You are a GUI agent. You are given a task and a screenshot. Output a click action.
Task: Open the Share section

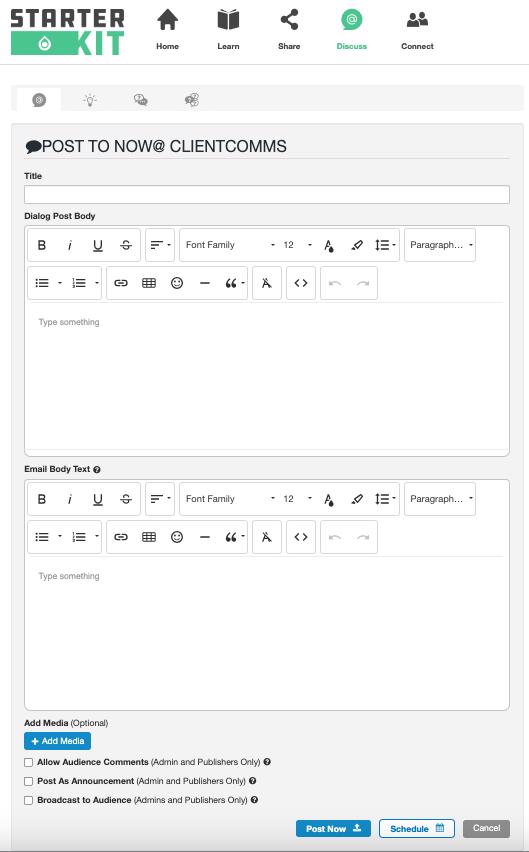point(289,30)
